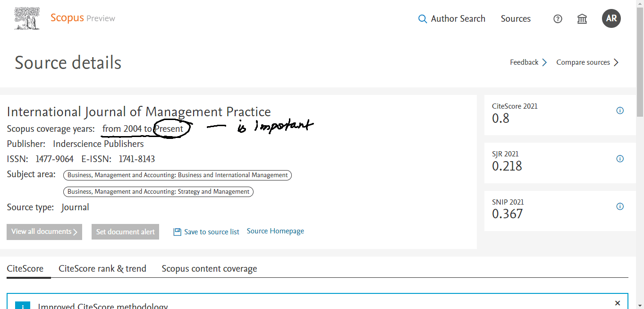
Task: Open the AR user account avatar
Action: 611,18
